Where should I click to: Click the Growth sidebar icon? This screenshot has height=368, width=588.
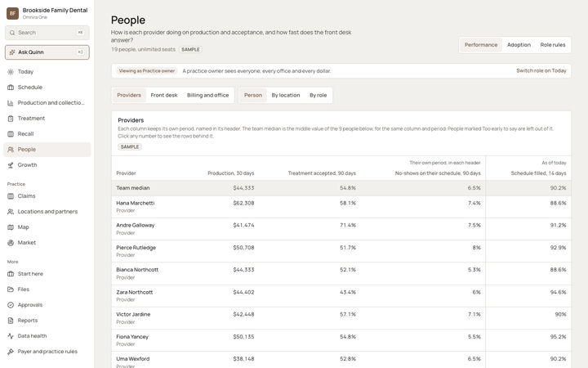point(11,165)
